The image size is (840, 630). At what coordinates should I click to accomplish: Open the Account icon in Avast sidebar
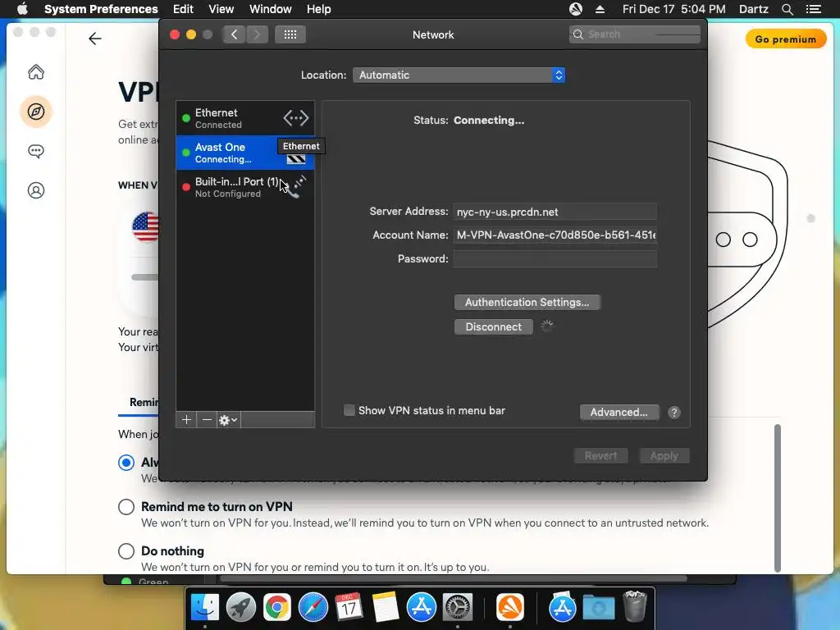pos(36,190)
